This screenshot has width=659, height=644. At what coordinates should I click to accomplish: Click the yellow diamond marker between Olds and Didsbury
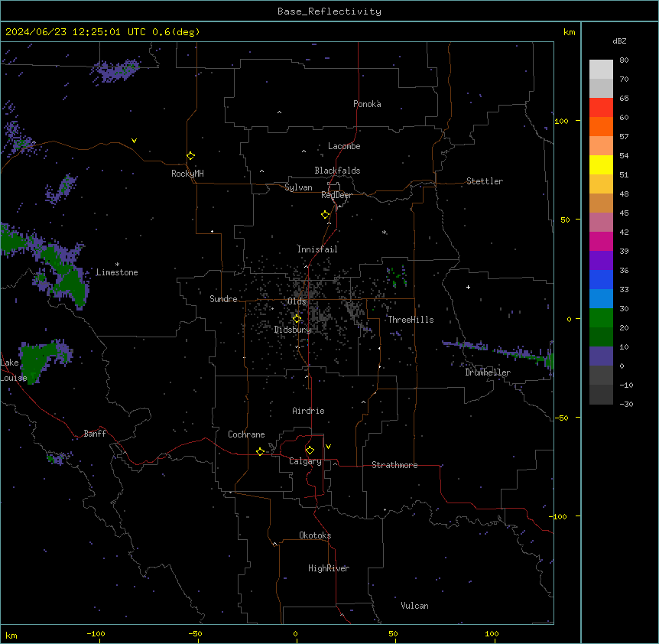point(297,319)
